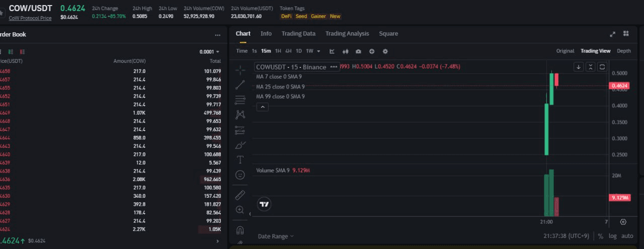Switch chart to Original view

pos(565,51)
